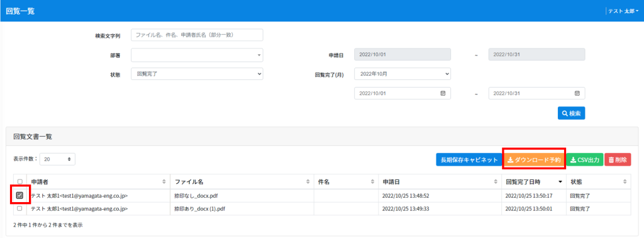Uncheck the 捺印なし_docx.pdf row checkbox

coord(19,195)
